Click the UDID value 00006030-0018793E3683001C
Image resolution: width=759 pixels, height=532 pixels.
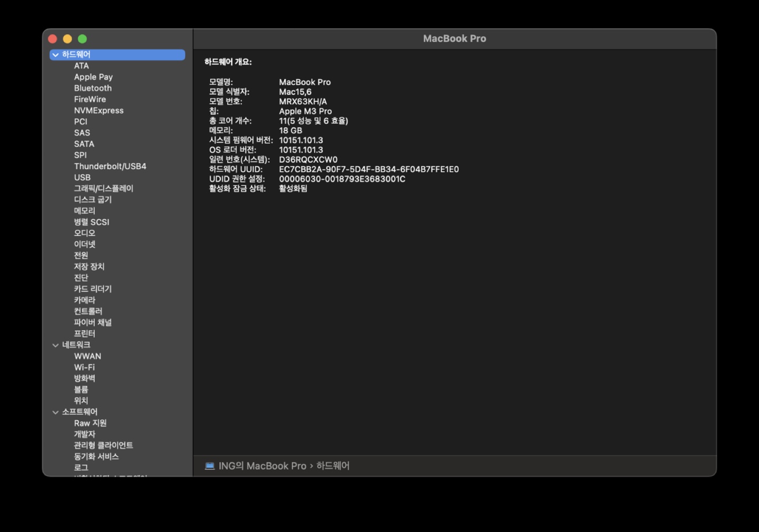tap(342, 179)
